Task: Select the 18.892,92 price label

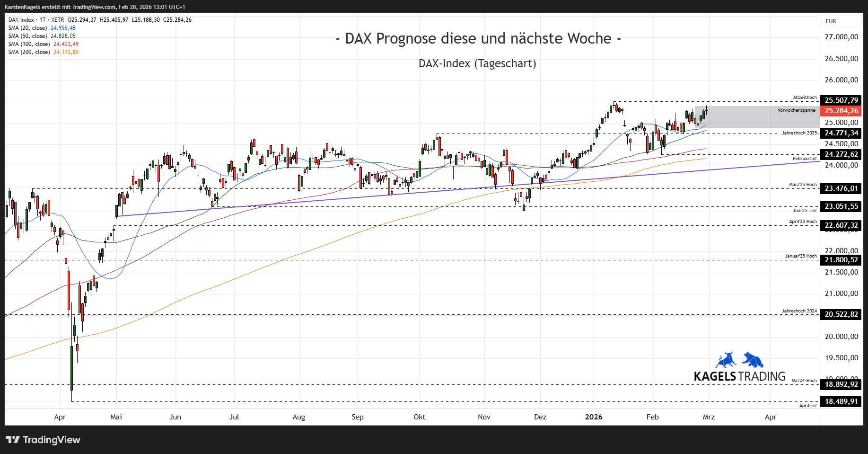Action: pos(841,384)
